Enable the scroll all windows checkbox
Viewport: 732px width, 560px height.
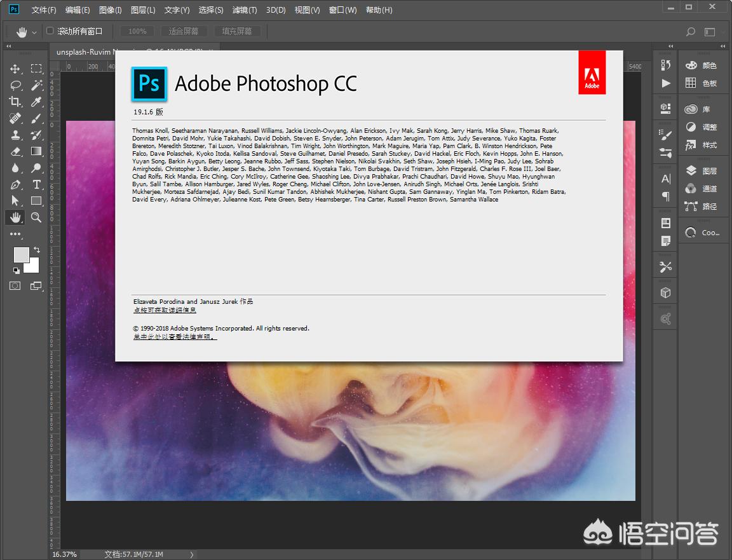click(50, 31)
